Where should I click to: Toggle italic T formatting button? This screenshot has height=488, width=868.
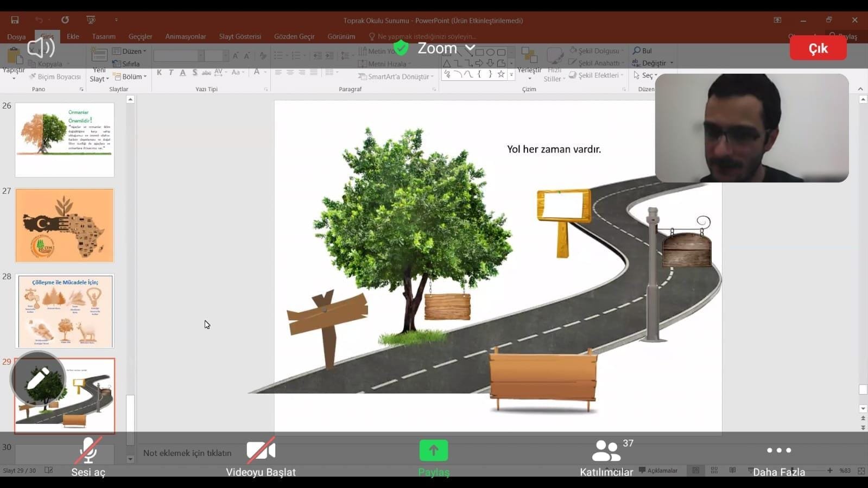[171, 72]
